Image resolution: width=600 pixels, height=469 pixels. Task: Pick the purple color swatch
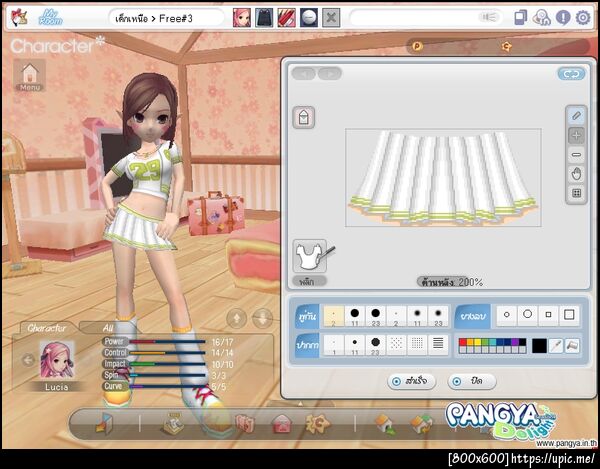coord(515,342)
